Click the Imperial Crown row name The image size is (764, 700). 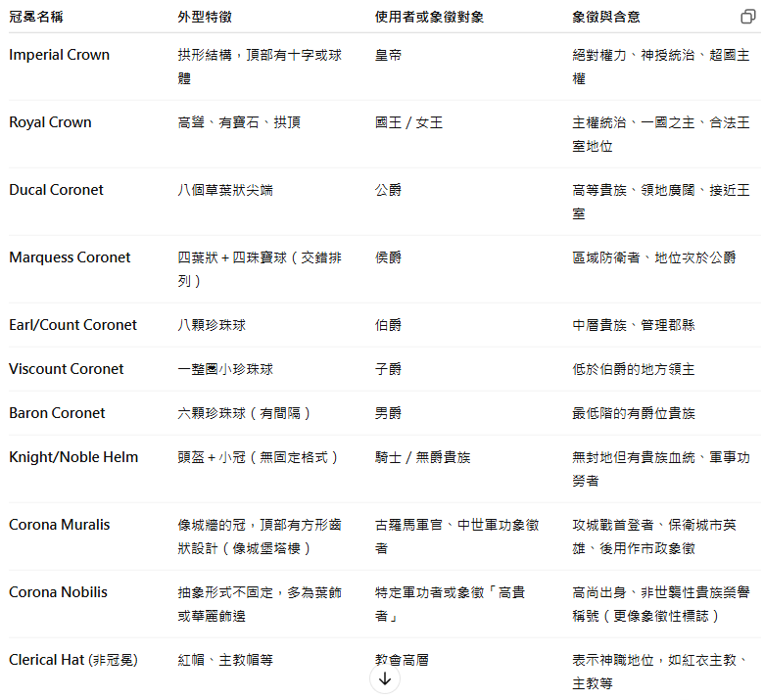[60, 55]
